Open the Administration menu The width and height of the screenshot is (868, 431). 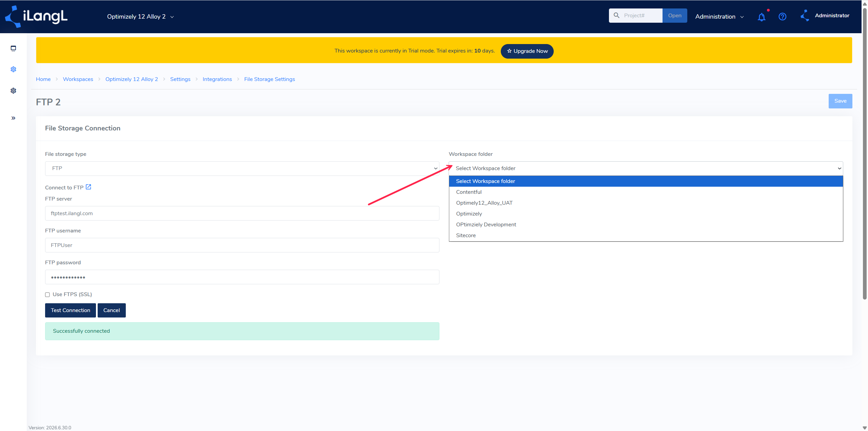pos(719,17)
